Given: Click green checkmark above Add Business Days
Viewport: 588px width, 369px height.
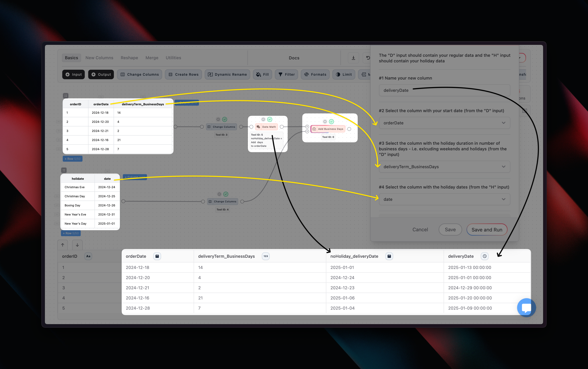Looking at the screenshot, I should coord(331,121).
